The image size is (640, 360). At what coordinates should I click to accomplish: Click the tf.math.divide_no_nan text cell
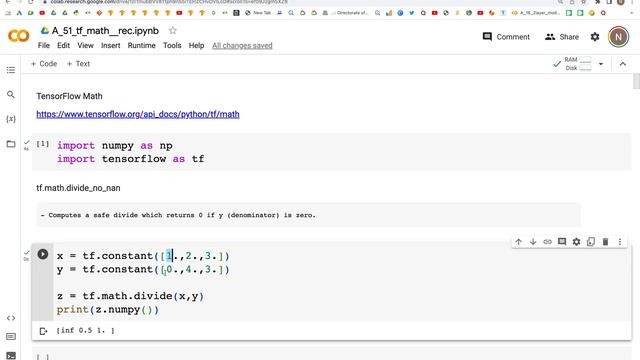(x=78, y=188)
